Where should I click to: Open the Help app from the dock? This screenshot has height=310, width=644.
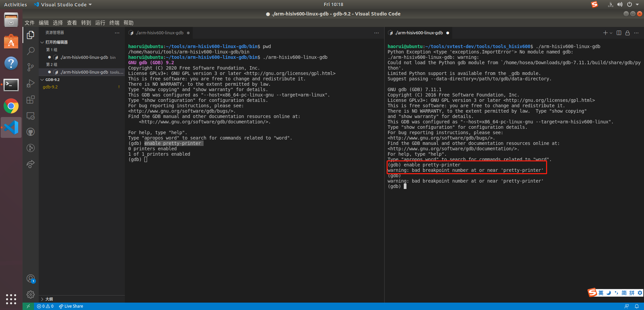tap(11, 63)
